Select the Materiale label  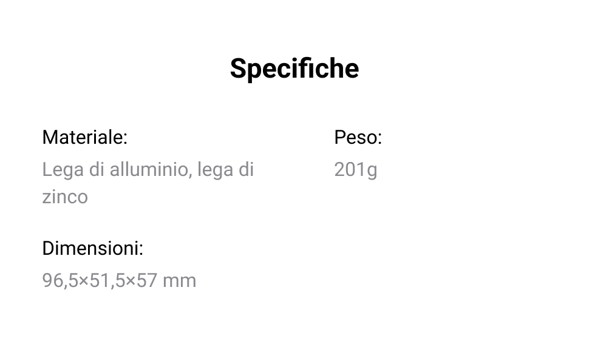(84, 138)
